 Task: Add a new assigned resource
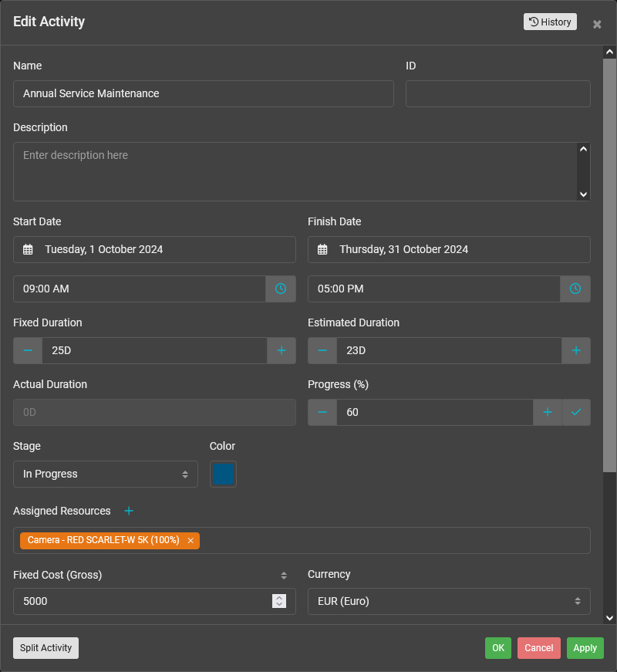click(129, 511)
